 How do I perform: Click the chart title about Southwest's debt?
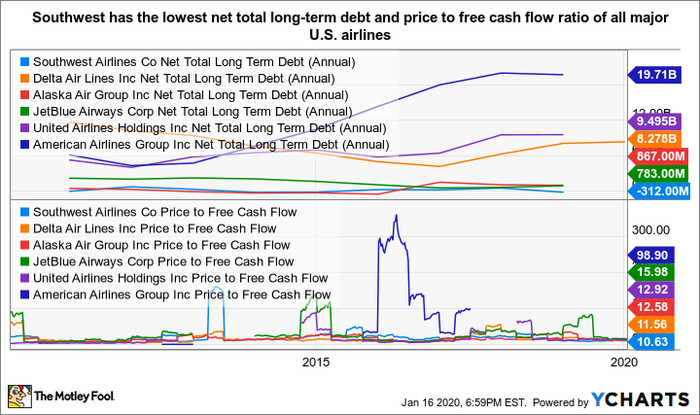click(350, 26)
